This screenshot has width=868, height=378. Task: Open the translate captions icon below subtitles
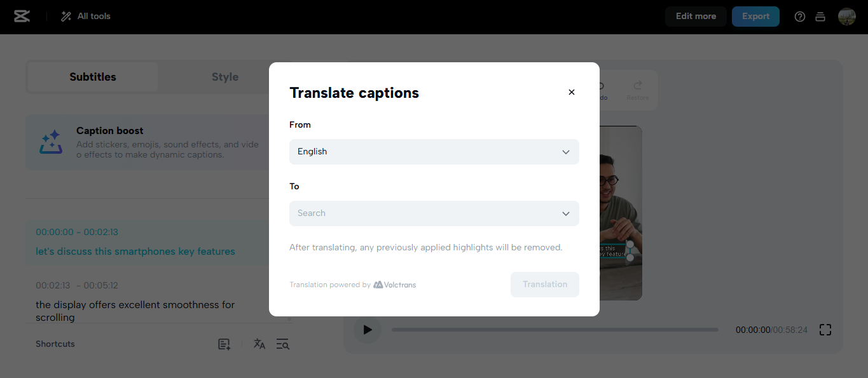point(259,344)
